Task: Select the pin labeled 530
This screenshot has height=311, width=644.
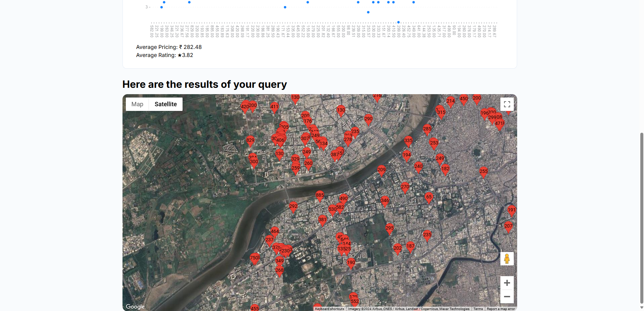Action: [x=332, y=211]
